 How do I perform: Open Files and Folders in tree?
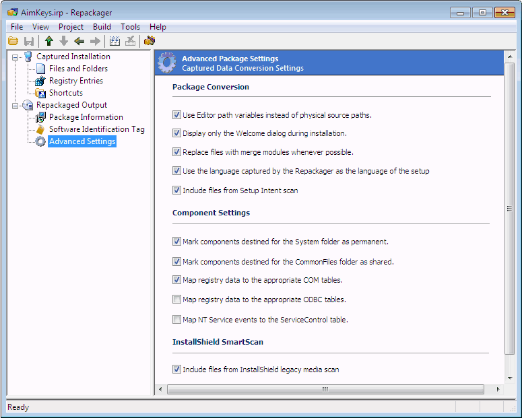click(77, 69)
